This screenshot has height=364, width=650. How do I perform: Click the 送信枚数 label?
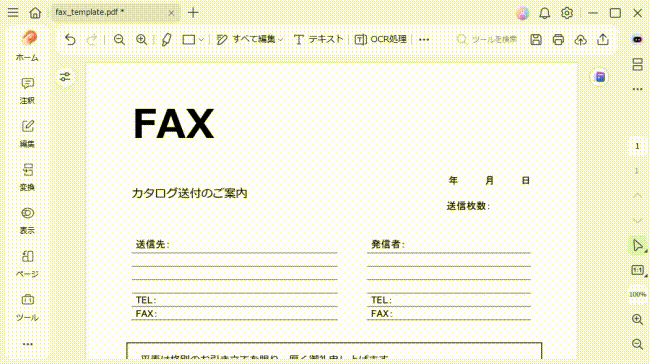[x=468, y=206]
